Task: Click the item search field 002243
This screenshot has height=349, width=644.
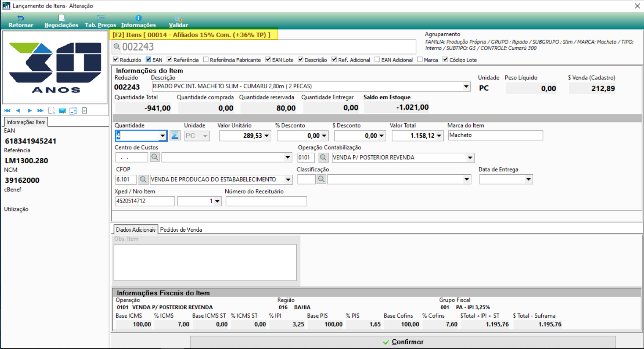Action: click(x=264, y=47)
